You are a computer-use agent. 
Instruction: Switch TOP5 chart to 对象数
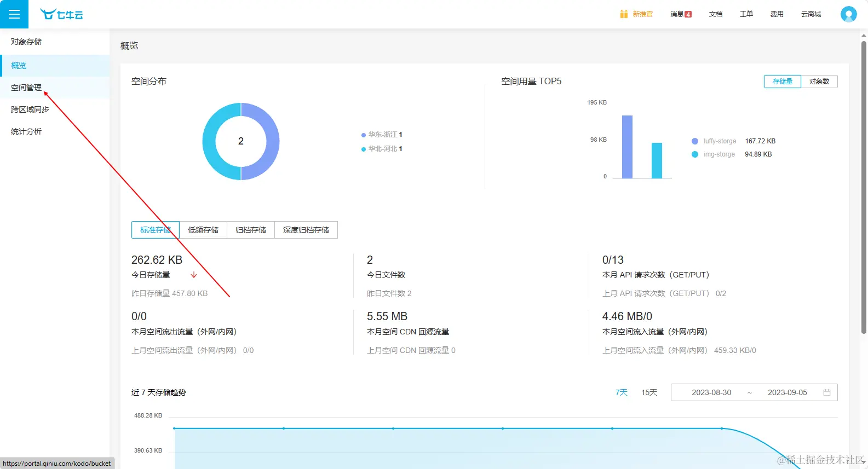[819, 82]
